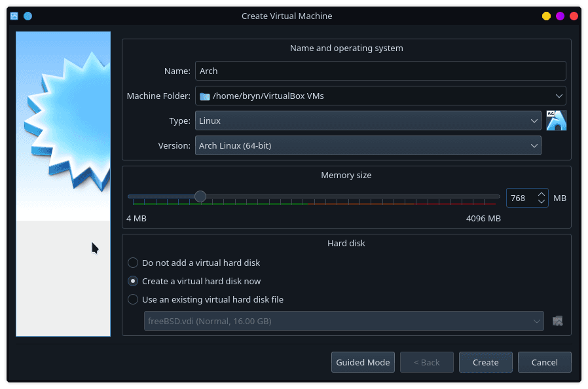Click the window menu icon in title bar
Image resolution: width=588 pixels, height=389 pixels.
14,16
